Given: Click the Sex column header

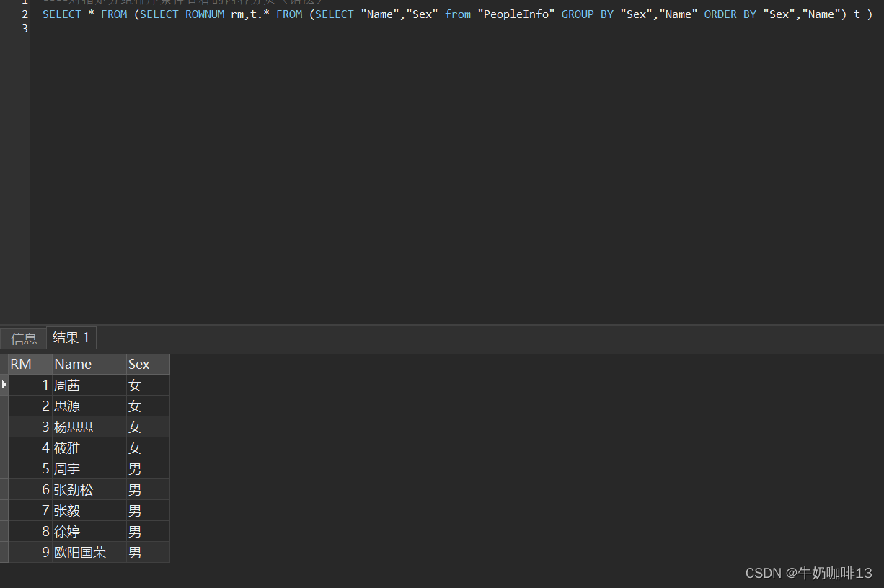Looking at the screenshot, I should point(138,364).
